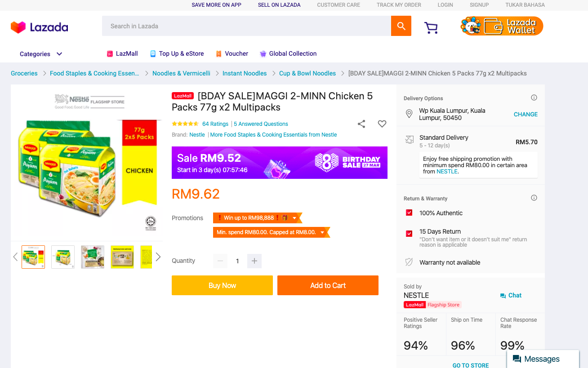Increase quantity with the plus button
This screenshot has width=588, height=368.
click(x=254, y=261)
